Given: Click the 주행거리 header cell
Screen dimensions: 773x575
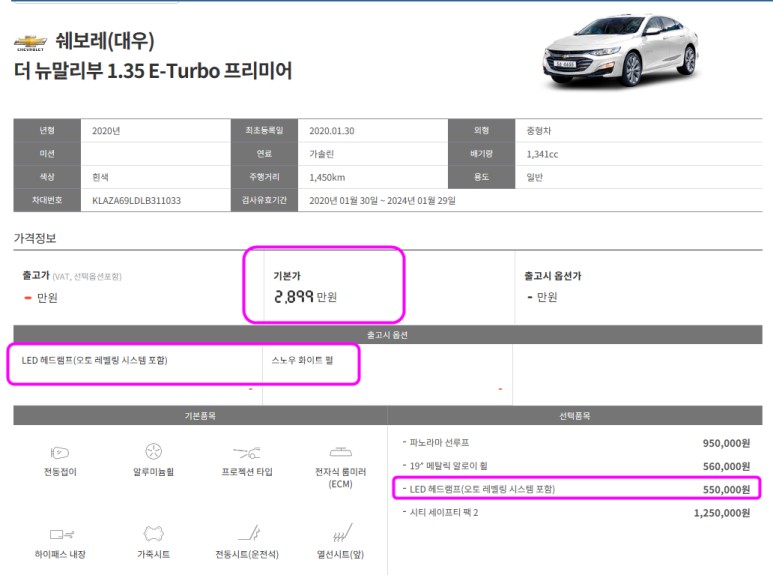Looking at the screenshot, I should coord(264,177).
